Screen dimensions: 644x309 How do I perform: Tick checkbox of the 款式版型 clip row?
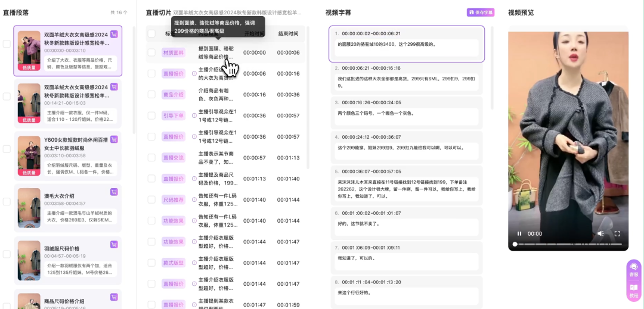click(x=151, y=263)
